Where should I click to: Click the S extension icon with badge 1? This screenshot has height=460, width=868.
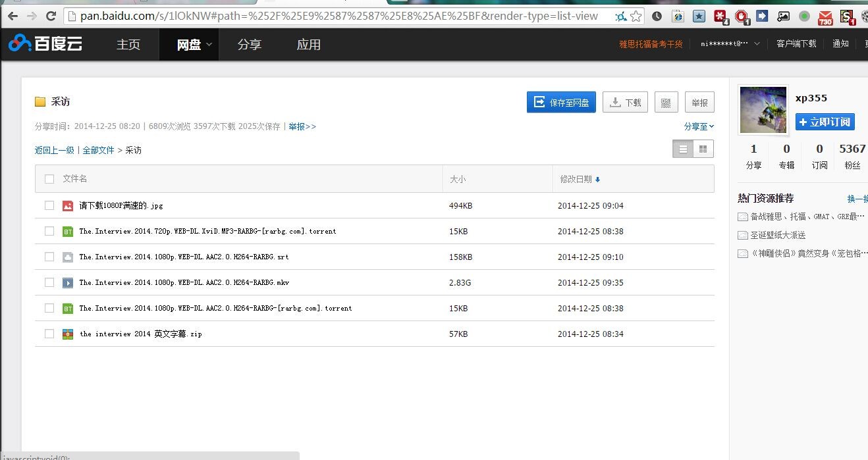[847, 16]
